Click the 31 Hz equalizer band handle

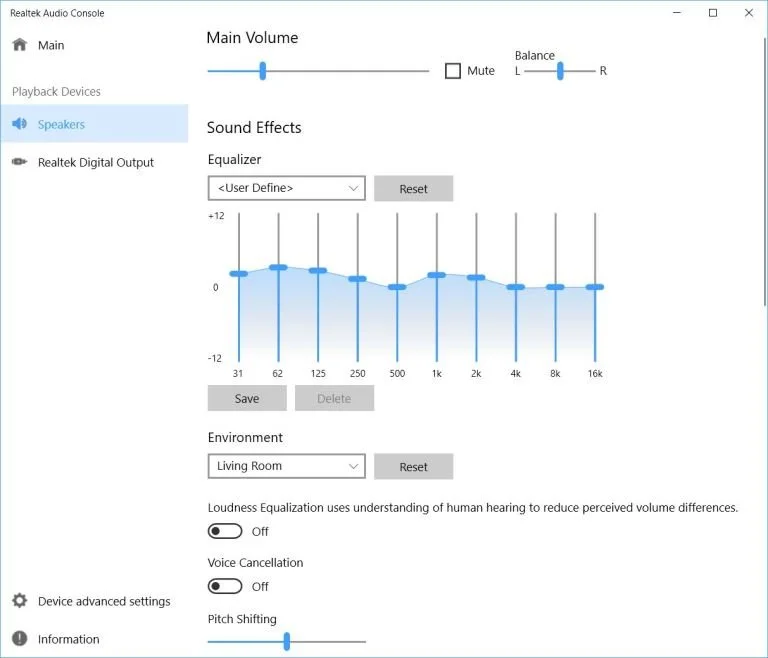click(x=239, y=273)
